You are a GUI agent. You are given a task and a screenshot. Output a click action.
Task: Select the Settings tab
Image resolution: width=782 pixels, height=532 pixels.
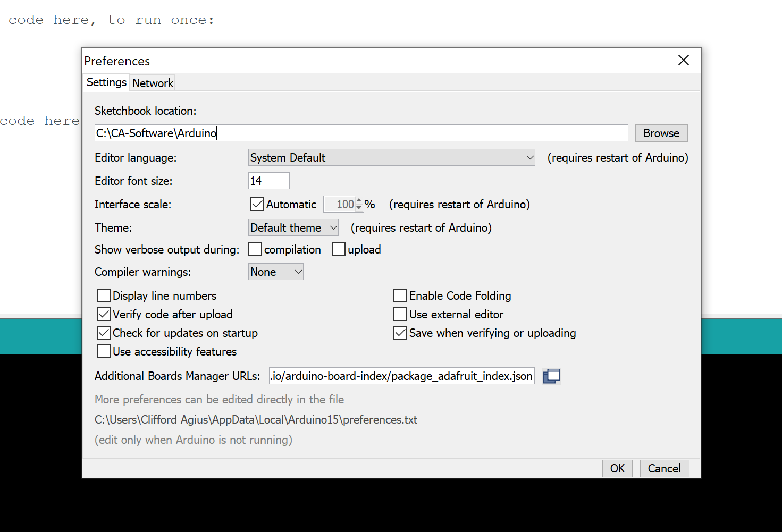click(x=106, y=82)
